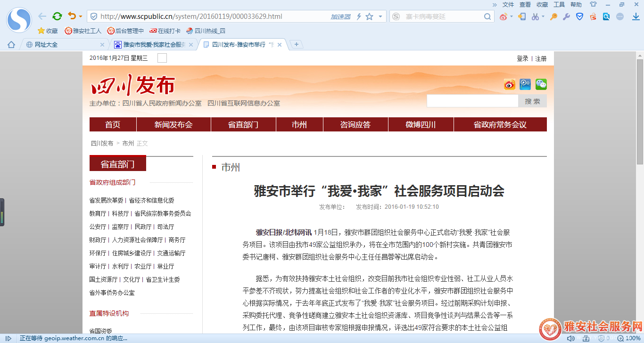Toggle the 加速器 accelerator button
This screenshot has width=644, height=343.
click(340, 16)
